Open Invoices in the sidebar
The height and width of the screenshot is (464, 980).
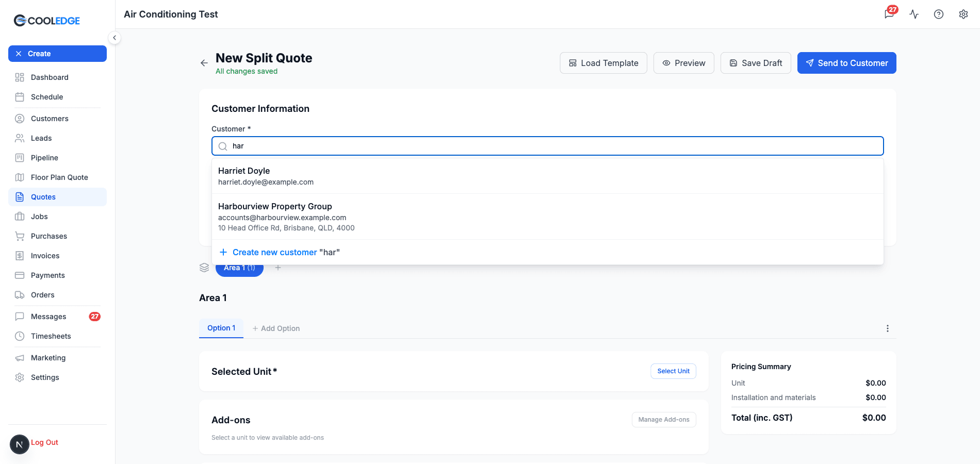57,256
